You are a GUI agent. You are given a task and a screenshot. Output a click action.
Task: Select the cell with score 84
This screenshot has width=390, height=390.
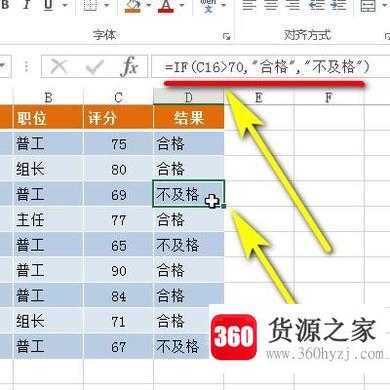[118, 295]
